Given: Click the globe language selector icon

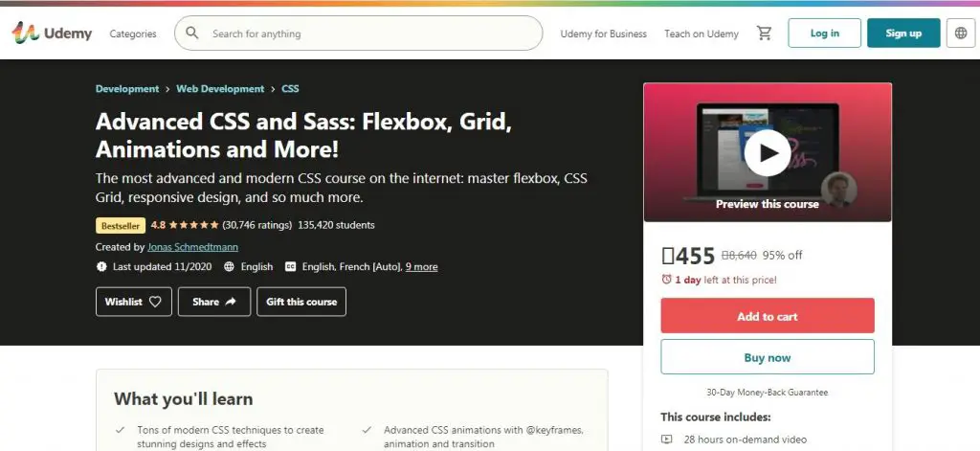Looking at the screenshot, I should click(961, 34).
